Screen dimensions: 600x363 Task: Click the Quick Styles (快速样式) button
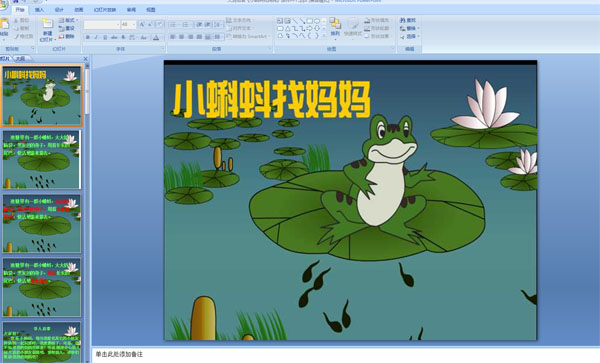point(353,29)
